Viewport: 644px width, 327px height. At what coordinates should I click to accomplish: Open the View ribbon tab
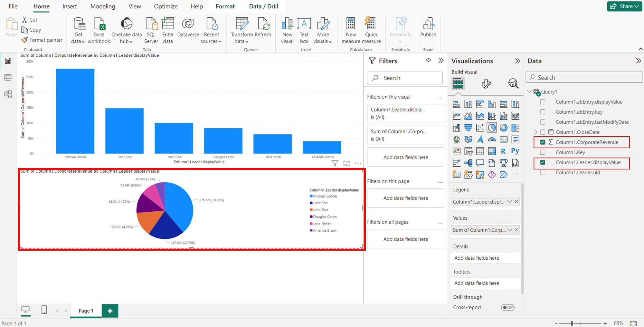click(135, 6)
